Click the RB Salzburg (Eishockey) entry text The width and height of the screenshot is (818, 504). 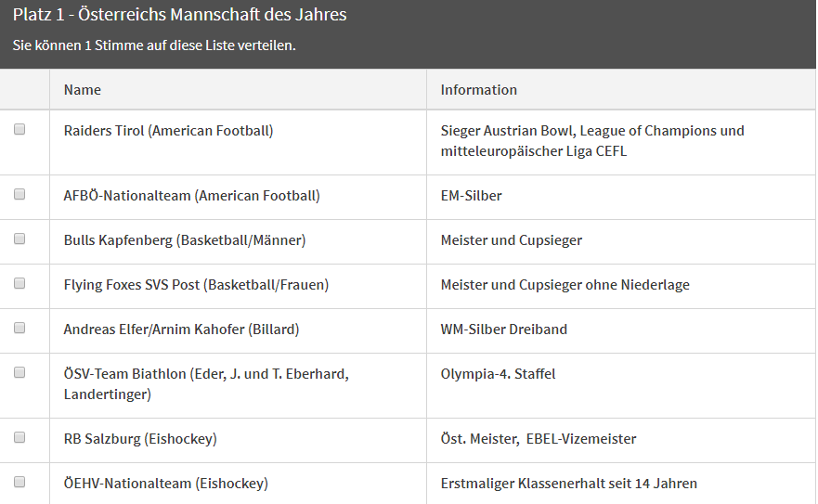coord(140,439)
